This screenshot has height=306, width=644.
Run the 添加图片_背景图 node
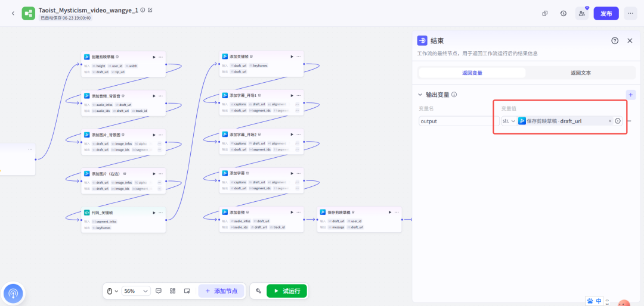point(154,135)
